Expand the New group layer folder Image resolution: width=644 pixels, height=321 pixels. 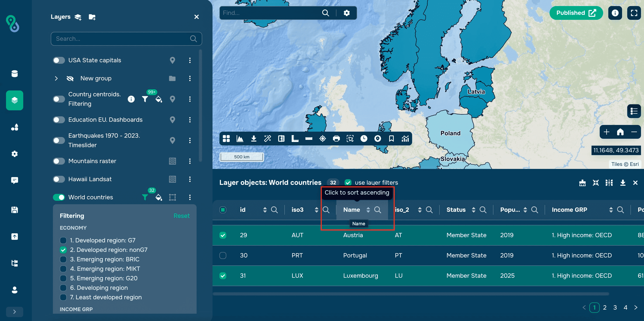pos(56,78)
